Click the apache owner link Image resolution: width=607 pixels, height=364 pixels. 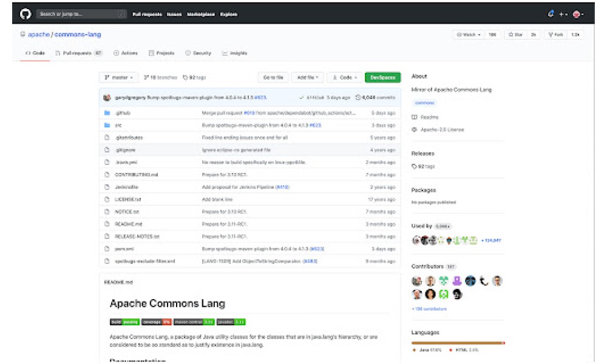tap(39, 35)
